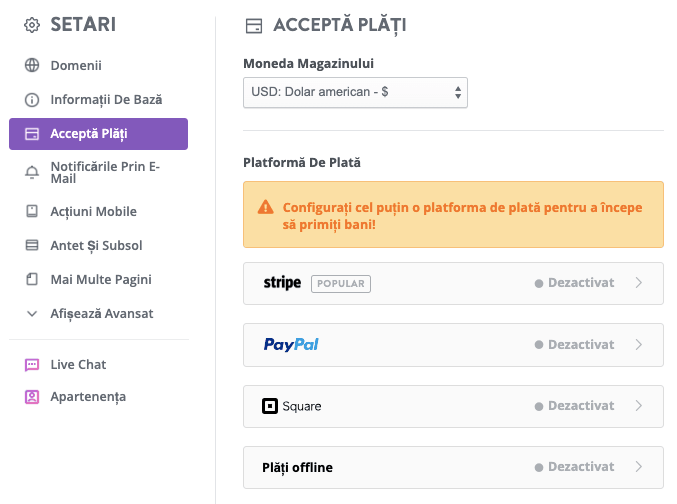Click the Apartenența member icon

[32, 396]
